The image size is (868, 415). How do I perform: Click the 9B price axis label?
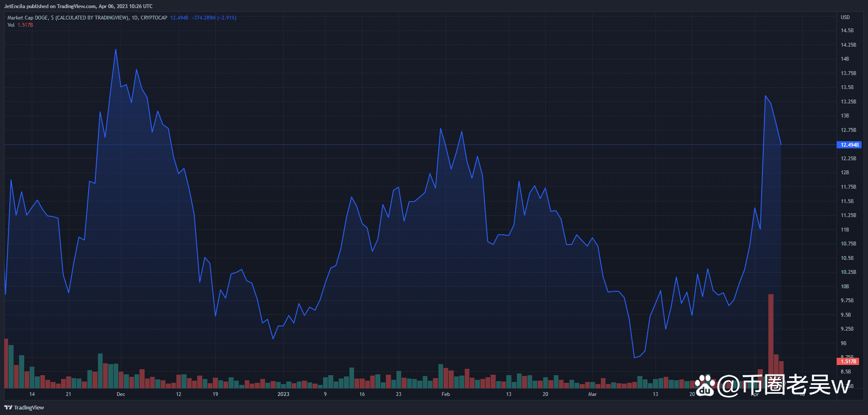844,343
